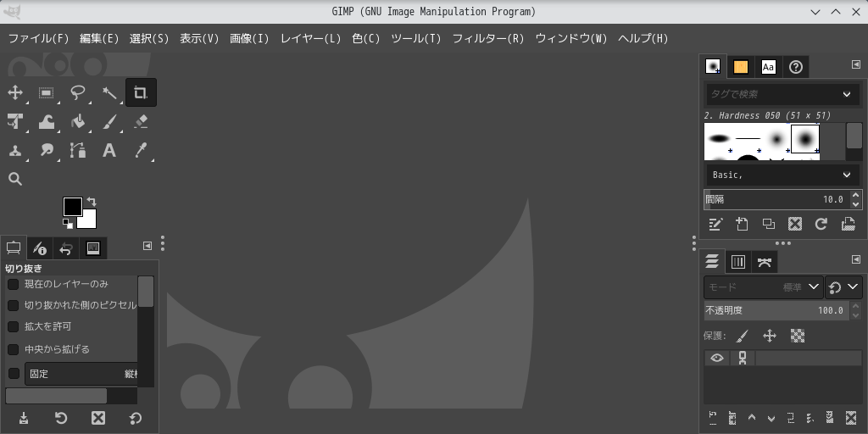Click the black foreground color swatch

[73, 207]
